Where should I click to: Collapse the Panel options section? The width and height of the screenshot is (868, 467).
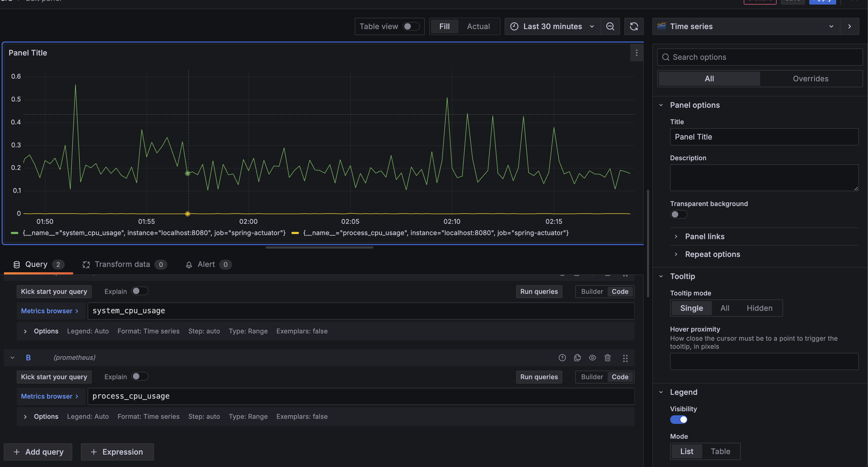(x=661, y=105)
